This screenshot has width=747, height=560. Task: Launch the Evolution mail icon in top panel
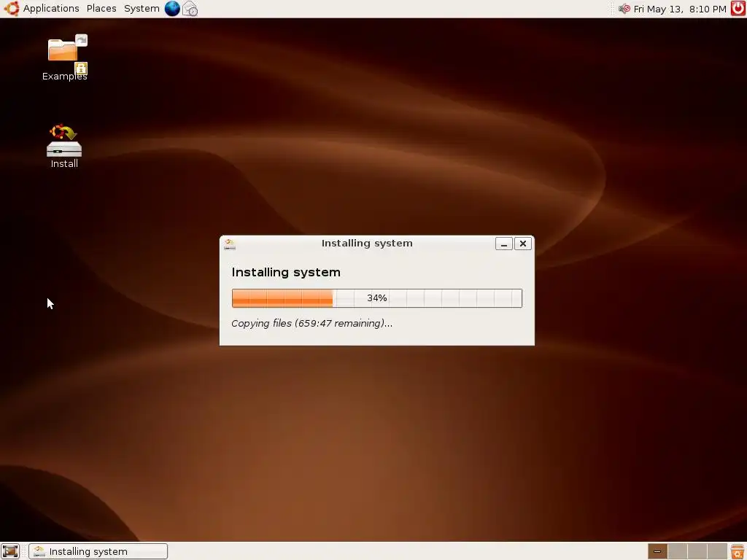(x=190, y=9)
